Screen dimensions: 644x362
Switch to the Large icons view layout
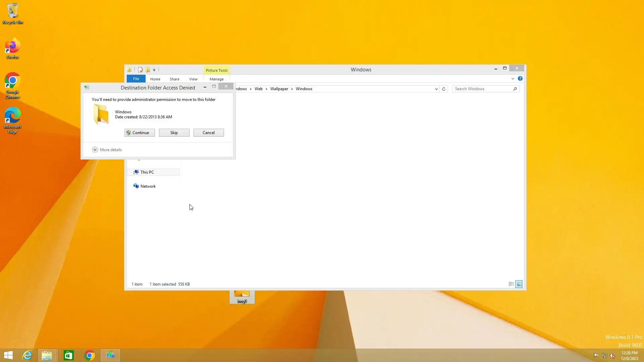coord(519,284)
